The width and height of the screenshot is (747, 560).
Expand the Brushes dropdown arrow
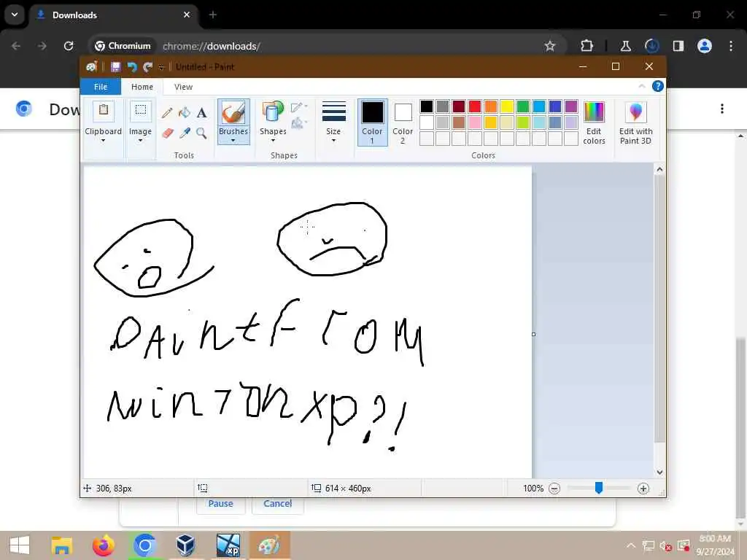233,141
